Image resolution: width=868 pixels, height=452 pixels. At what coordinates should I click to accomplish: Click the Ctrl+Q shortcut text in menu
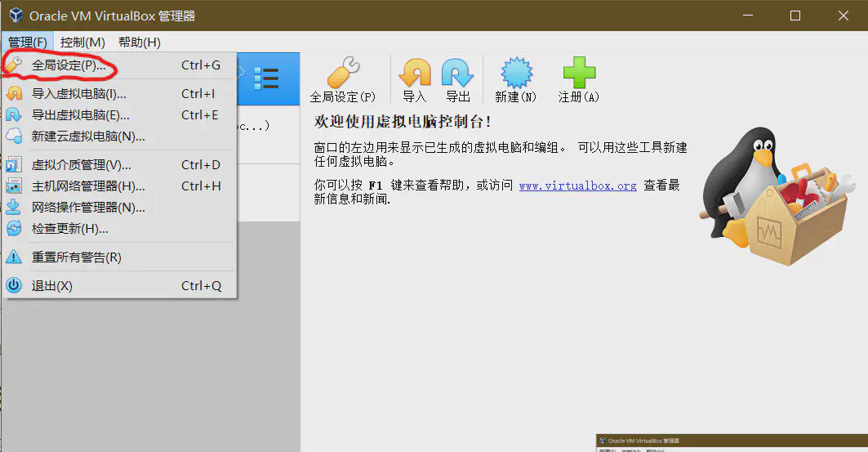tap(201, 286)
